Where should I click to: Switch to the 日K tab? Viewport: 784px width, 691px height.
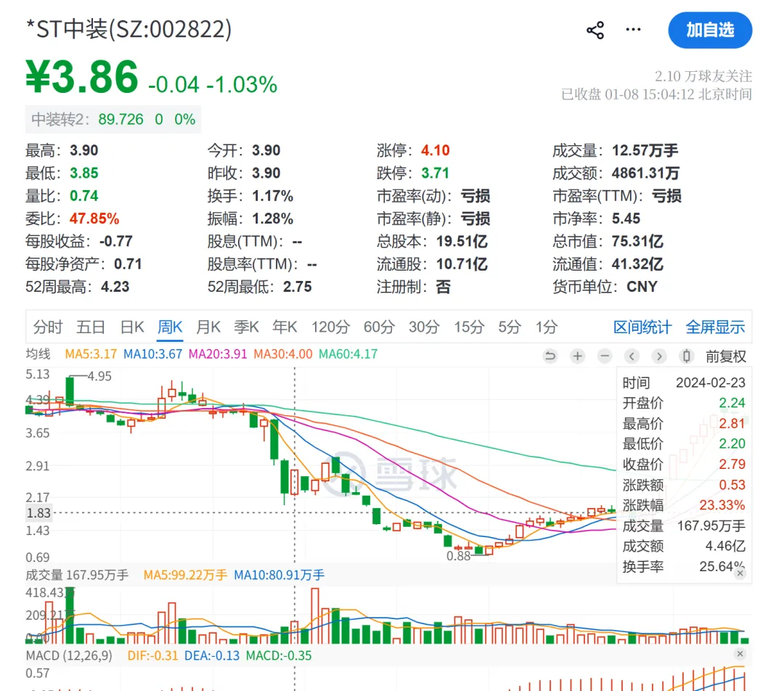click(x=132, y=327)
